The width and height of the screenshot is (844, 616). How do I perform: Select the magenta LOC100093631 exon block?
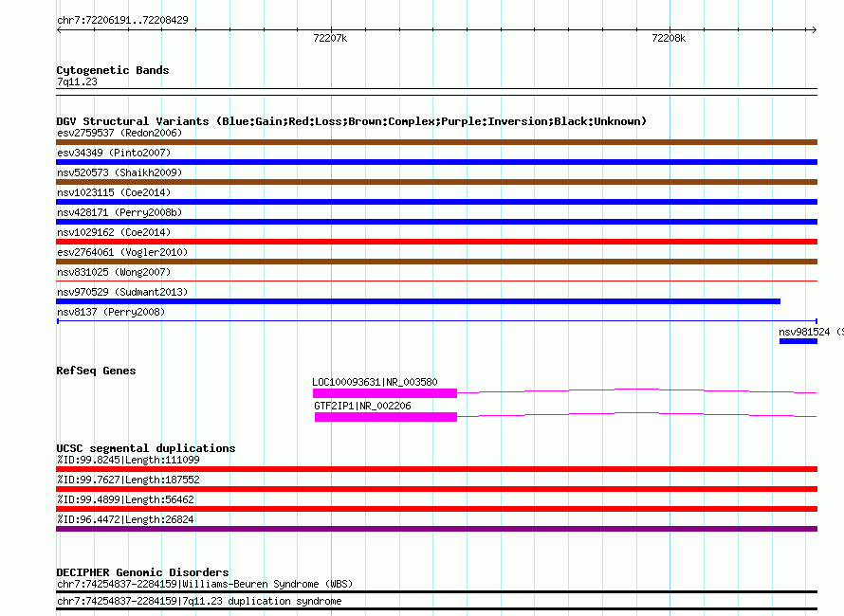385,393
